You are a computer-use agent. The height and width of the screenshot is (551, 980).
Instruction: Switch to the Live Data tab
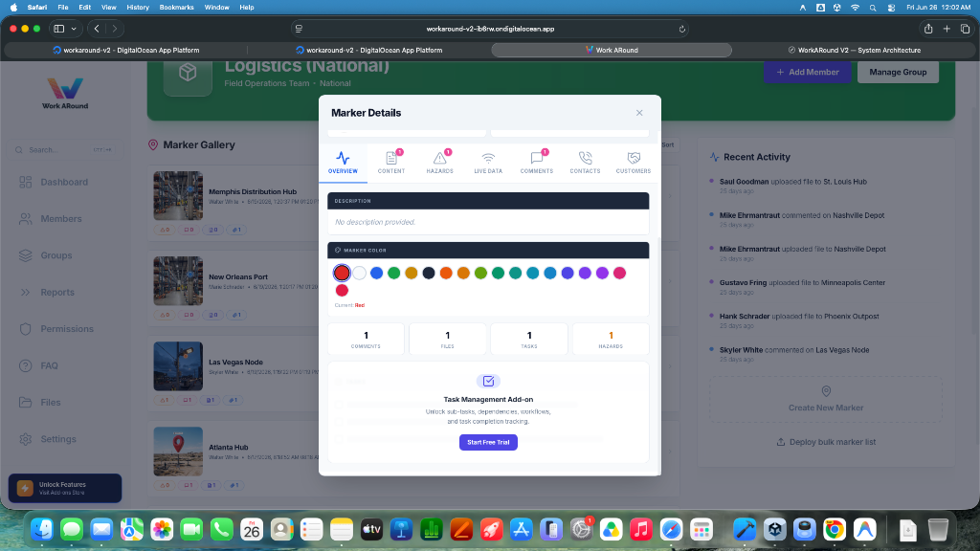pos(487,163)
